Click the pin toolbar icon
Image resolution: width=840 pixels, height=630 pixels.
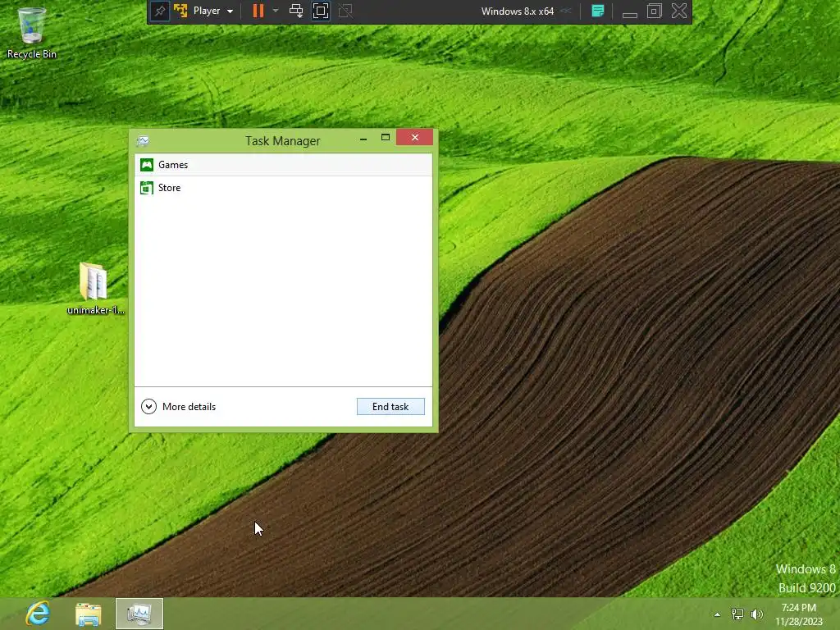160,11
